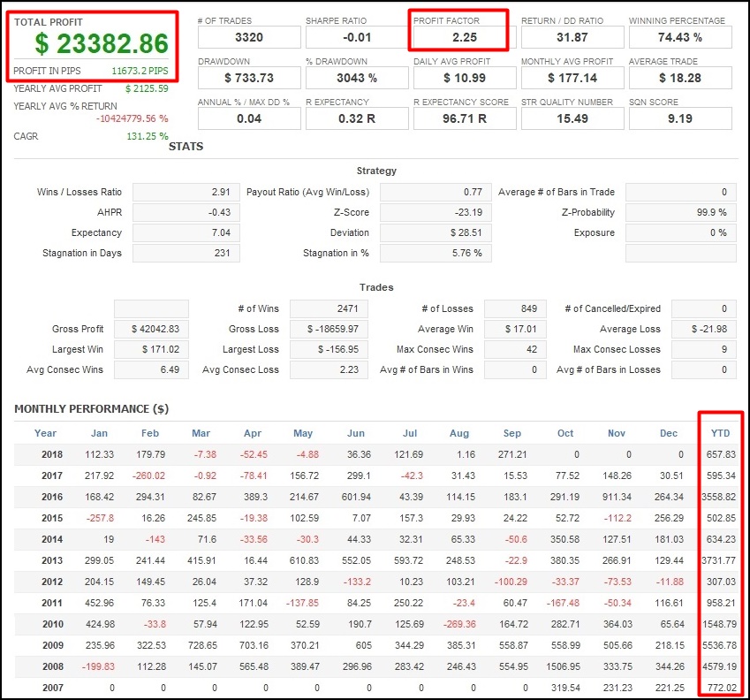Click the Jan month column header
750x700 pixels.
pos(99,433)
